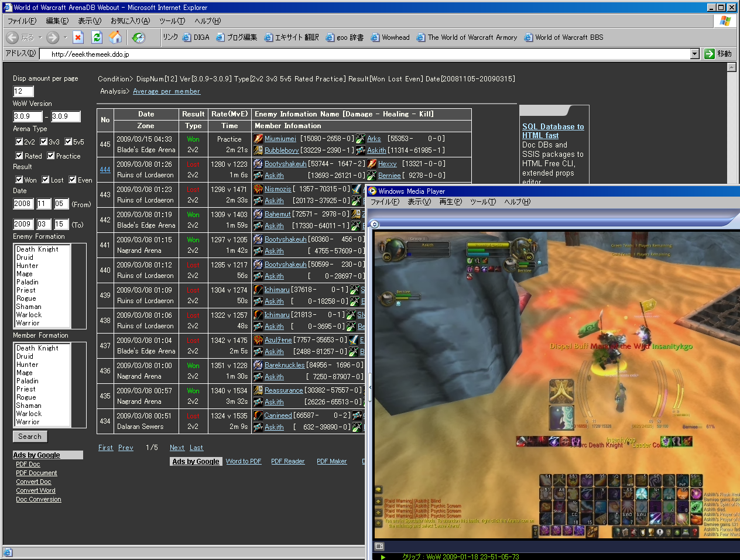Open the address bar dropdown arrow

(x=695, y=54)
